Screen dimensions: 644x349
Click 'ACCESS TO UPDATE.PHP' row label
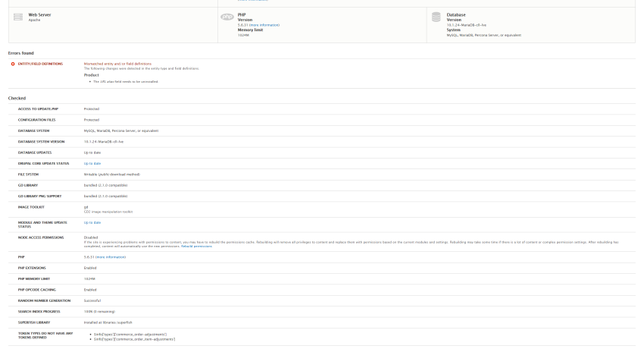tap(38, 109)
